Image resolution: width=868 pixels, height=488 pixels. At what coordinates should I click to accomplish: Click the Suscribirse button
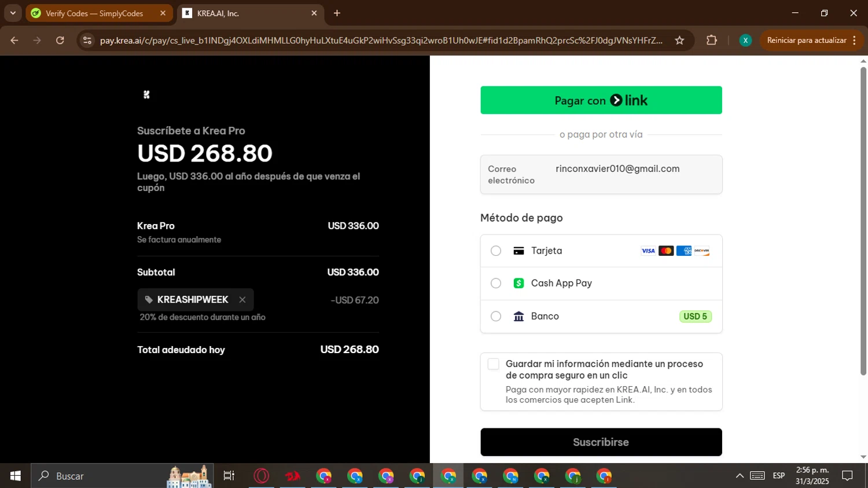(601, 442)
